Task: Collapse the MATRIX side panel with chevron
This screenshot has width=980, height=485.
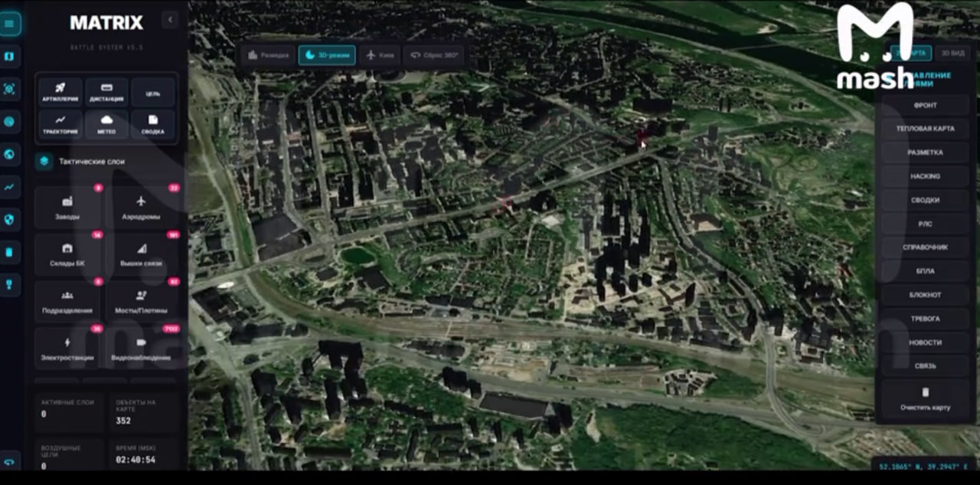Action: click(x=170, y=20)
